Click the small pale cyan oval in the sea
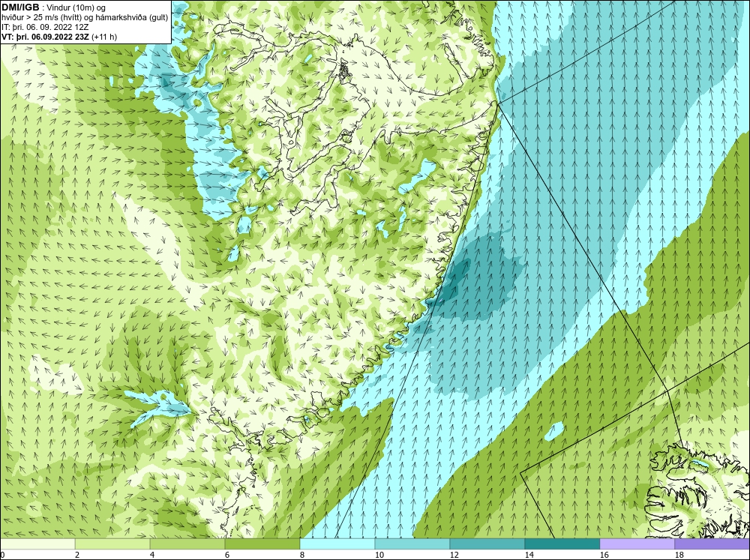 click(554, 431)
